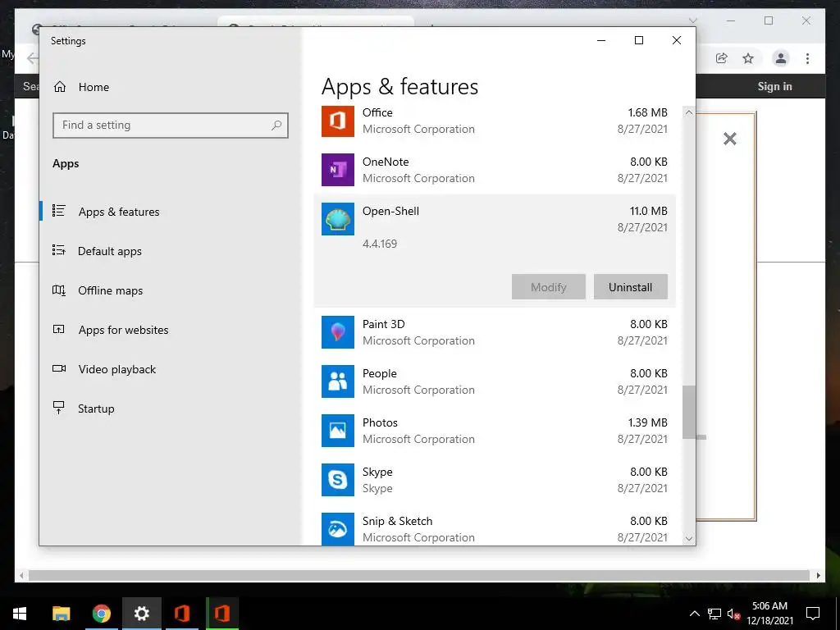Image resolution: width=840 pixels, height=630 pixels.
Task: Click the Apps for websites sidebar icon
Action: pos(58,330)
